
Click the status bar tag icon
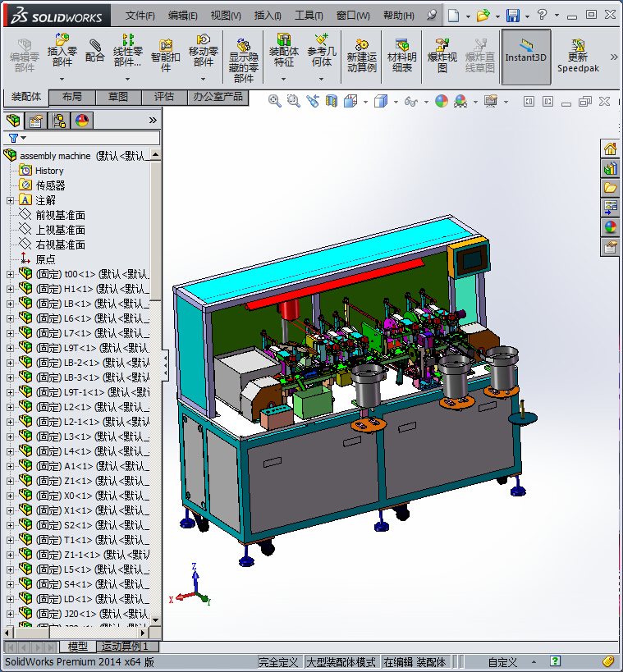click(608, 661)
